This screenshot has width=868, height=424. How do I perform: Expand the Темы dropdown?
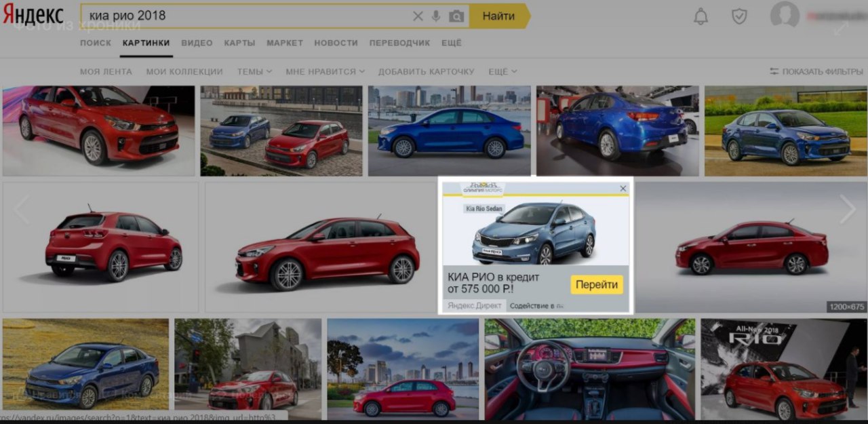(254, 71)
